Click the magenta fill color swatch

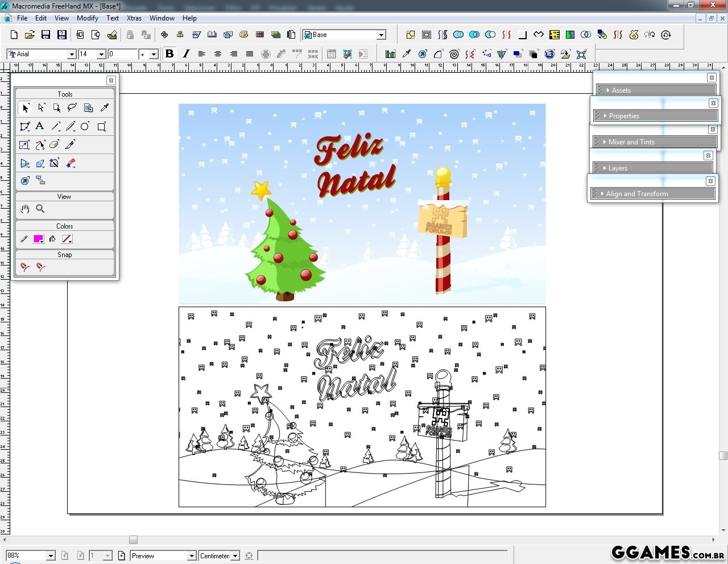(38, 239)
